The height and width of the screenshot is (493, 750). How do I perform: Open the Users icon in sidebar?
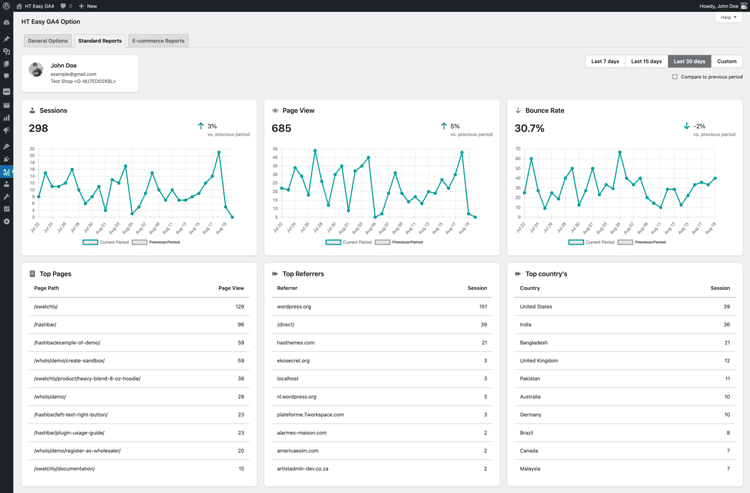7,184
